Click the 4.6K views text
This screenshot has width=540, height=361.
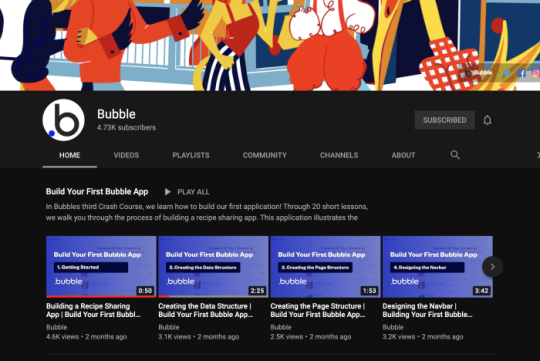coord(62,337)
